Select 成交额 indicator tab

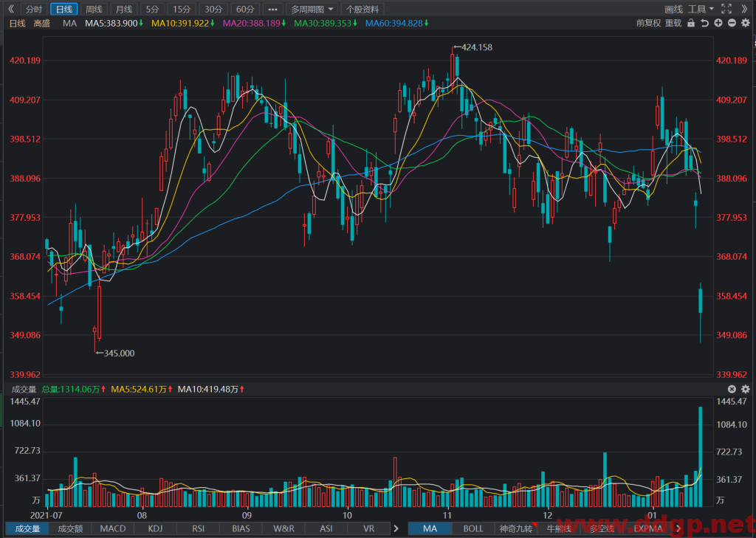point(70,528)
